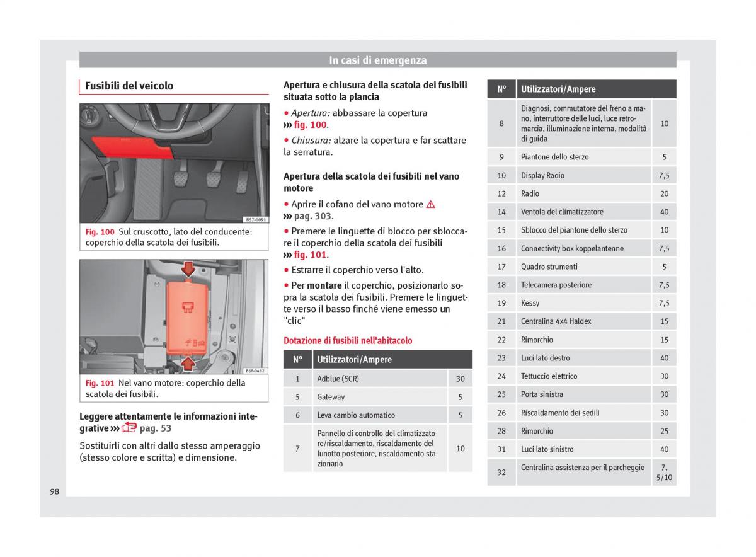Click the 'Leva cambio automatico' cell
Image resolution: width=756 pixels, height=557 pixels.
click(380, 415)
